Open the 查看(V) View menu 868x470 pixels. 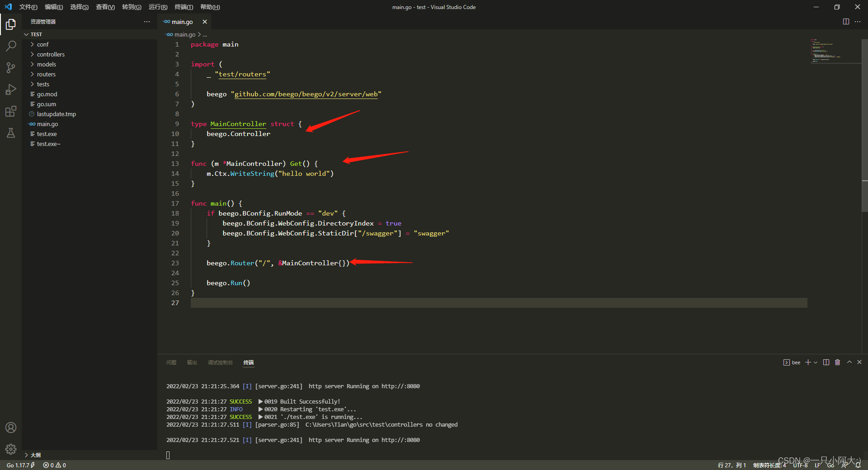pyautogui.click(x=105, y=7)
